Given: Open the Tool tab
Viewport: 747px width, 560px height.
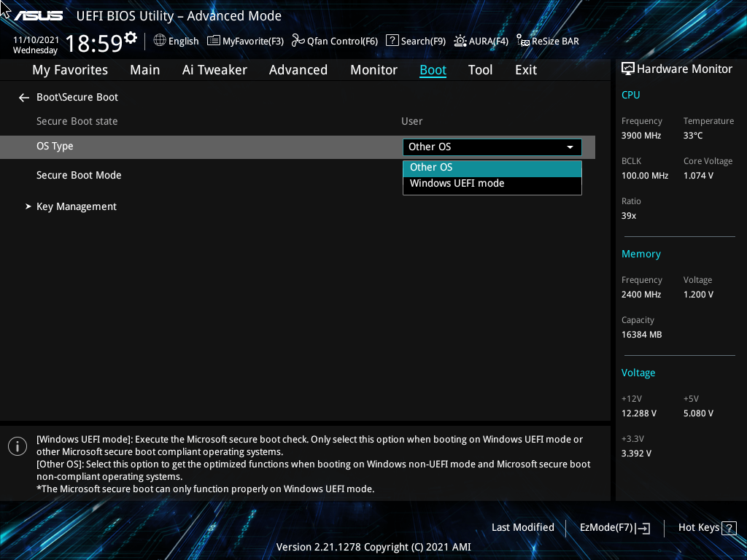Looking at the screenshot, I should (480, 70).
